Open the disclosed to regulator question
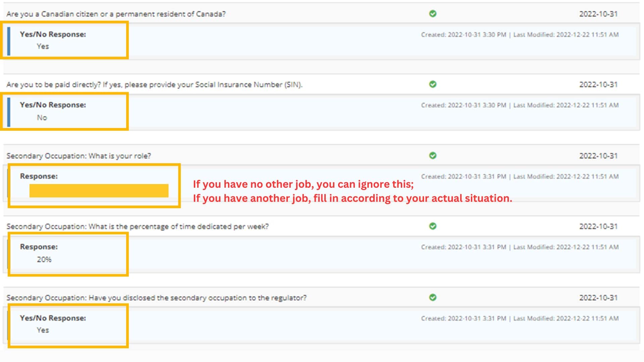This screenshot has height=362, width=644. 156,298
